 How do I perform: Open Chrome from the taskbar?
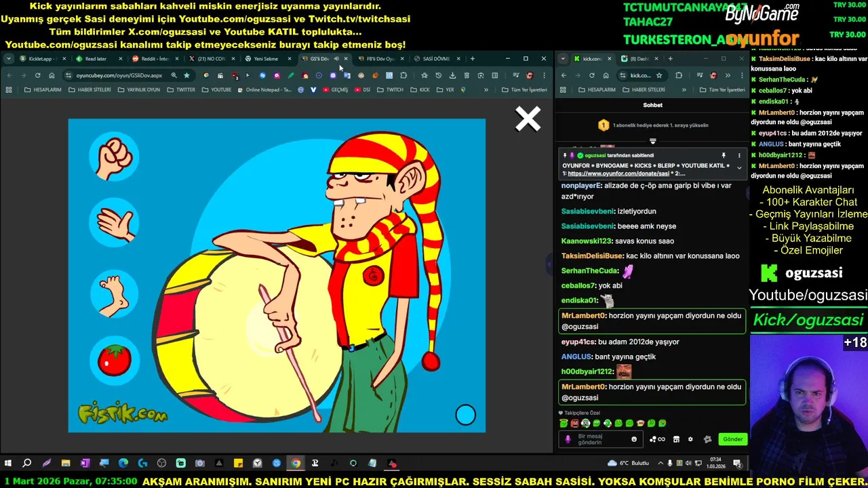pos(296,464)
